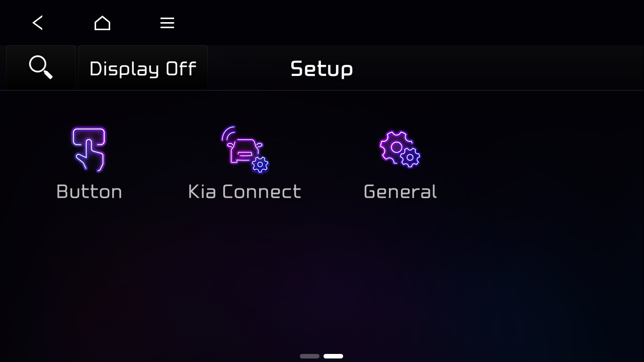Go back using the back arrow
Viewport: 644px width, 362px height.
click(37, 23)
